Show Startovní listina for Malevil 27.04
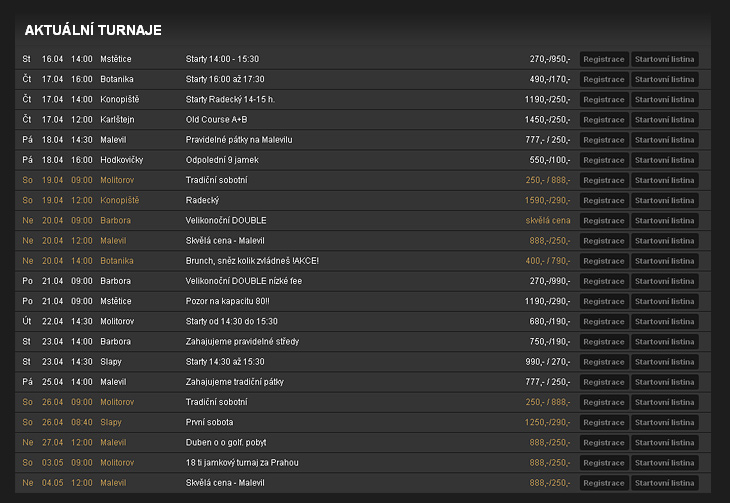 click(x=664, y=442)
